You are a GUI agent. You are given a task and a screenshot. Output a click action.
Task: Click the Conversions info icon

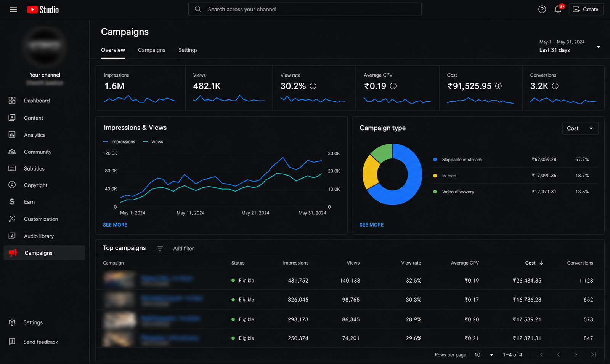click(x=555, y=86)
